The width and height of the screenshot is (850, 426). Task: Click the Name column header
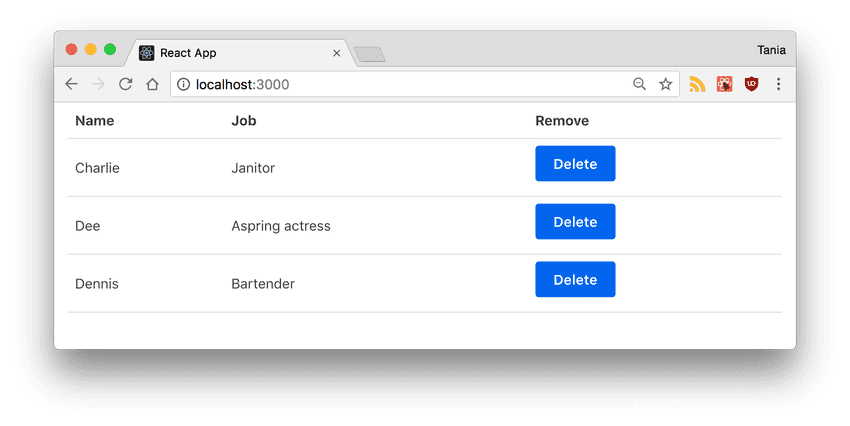[95, 120]
